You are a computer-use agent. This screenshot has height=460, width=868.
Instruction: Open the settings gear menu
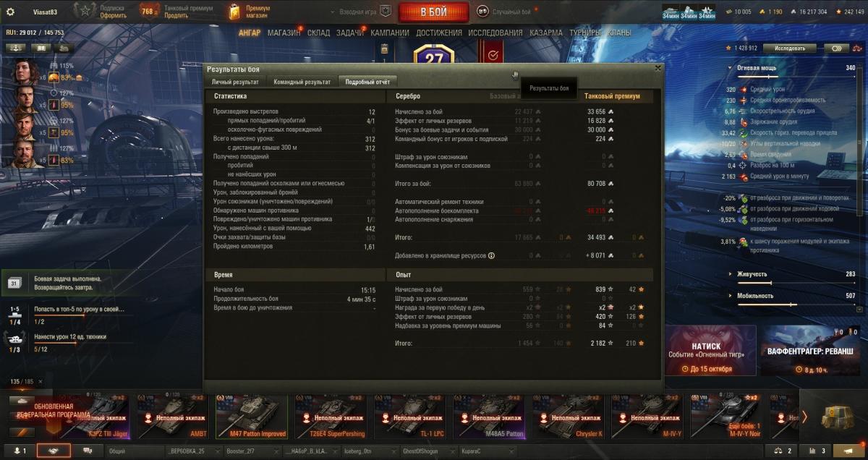(10, 12)
